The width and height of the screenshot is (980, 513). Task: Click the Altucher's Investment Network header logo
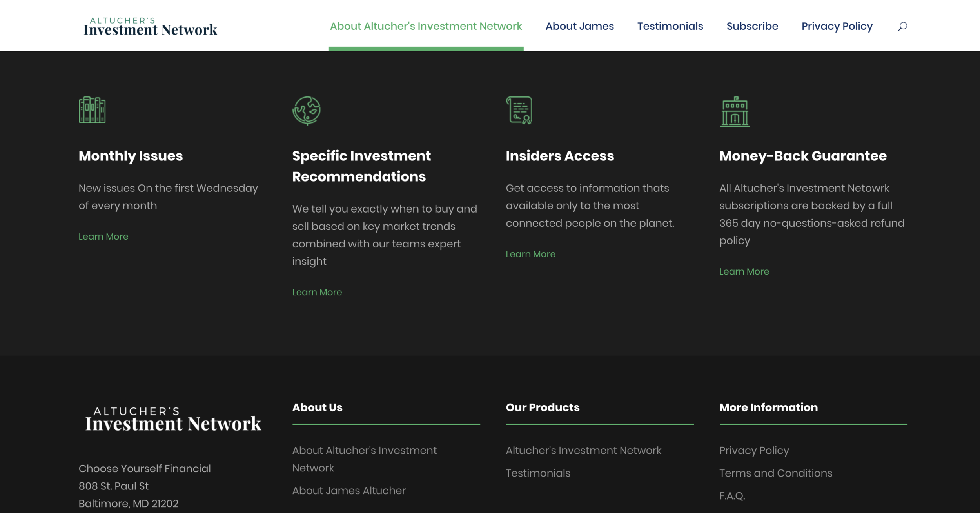[150, 26]
